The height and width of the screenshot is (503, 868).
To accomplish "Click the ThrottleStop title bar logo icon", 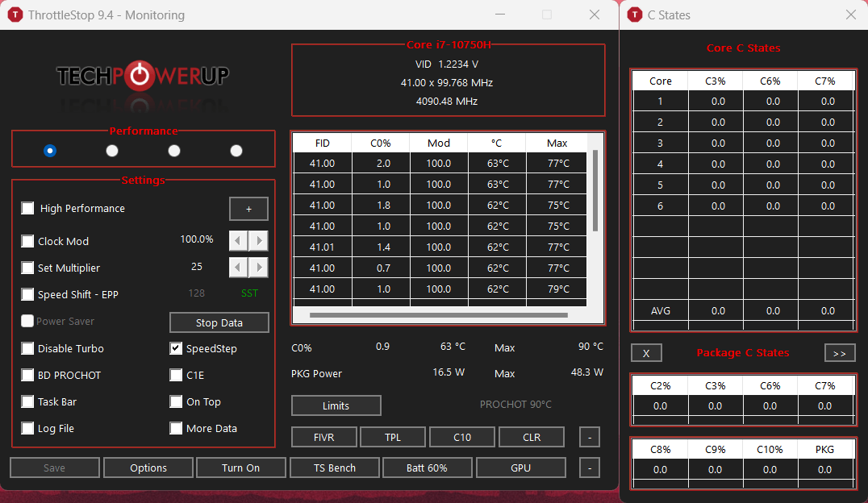I will tap(15, 15).
